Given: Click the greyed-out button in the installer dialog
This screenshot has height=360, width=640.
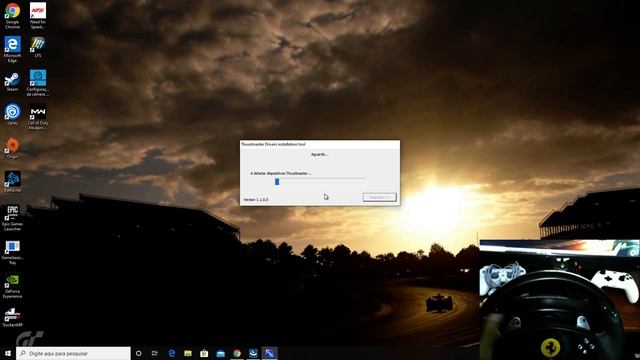Looking at the screenshot, I should 380,197.
